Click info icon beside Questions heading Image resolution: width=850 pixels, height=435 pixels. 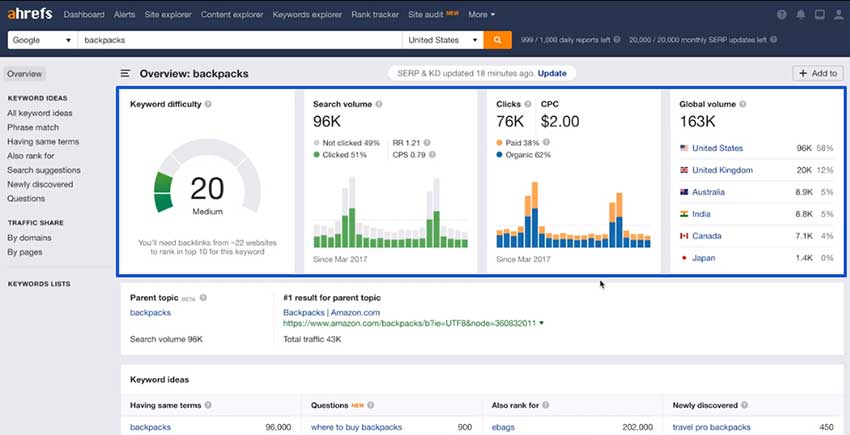(x=371, y=405)
